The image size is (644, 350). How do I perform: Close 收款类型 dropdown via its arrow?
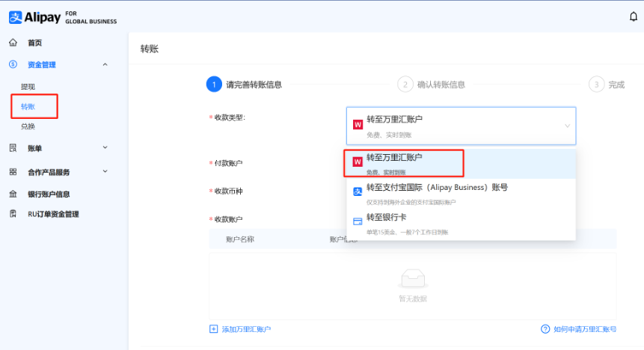(x=567, y=126)
